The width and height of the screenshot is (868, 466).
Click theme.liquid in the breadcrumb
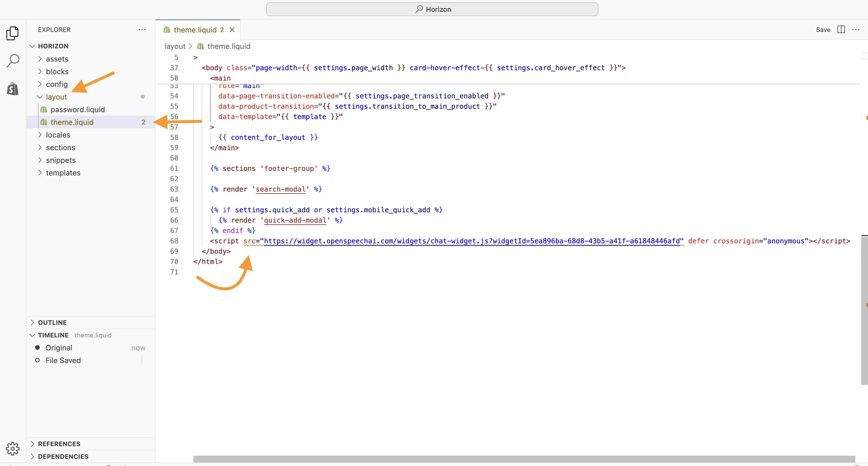click(x=229, y=46)
